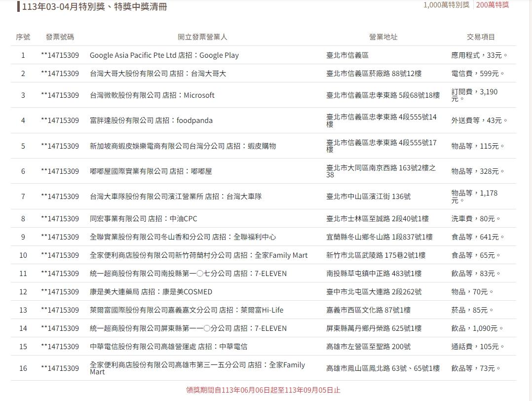Click the transaction item 食品等，641元
The width and height of the screenshot is (532, 401).
point(478,237)
